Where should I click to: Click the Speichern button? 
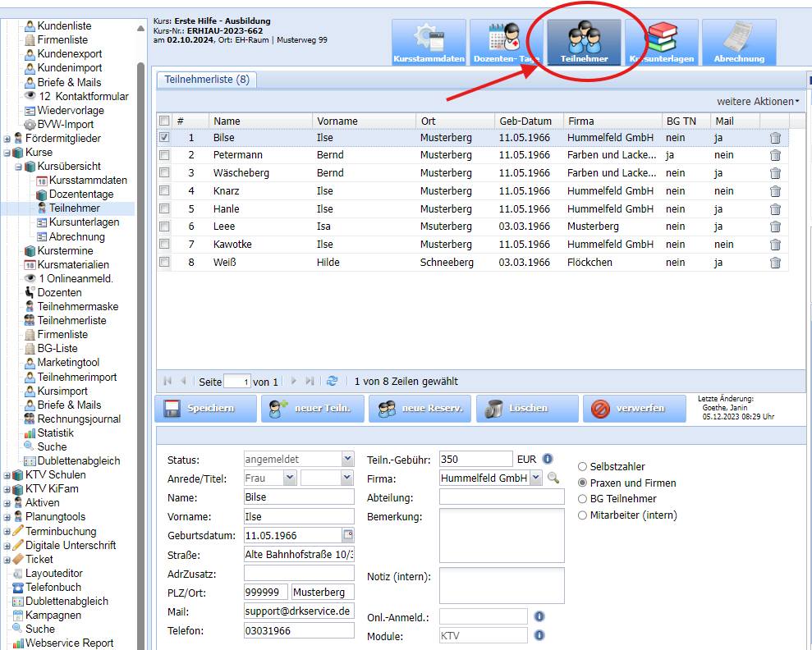pyautogui.click(x=206, y=408)
